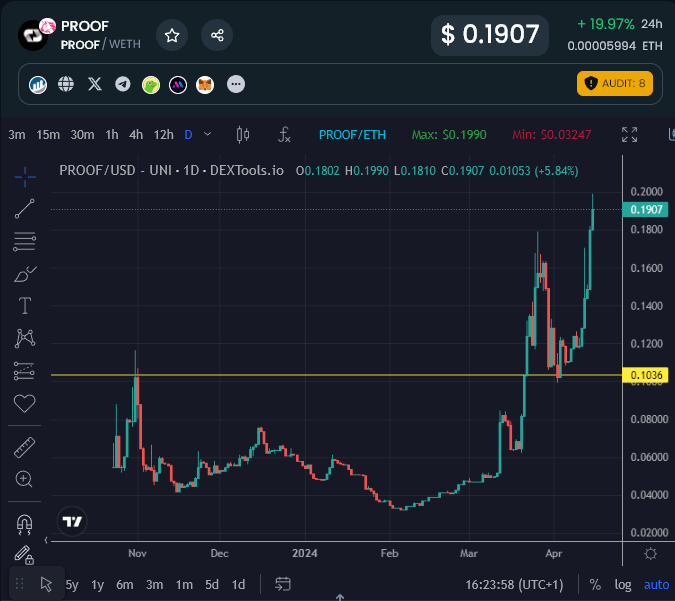Select the zoom in magnifier tool

(x=24, y=479)
